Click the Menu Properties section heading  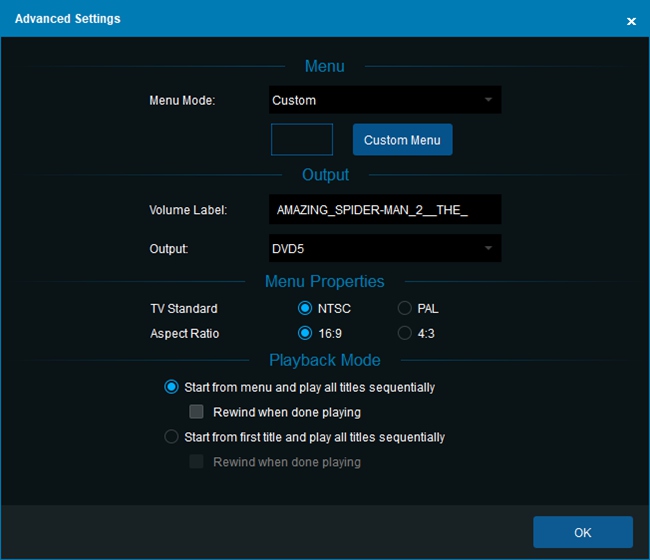(325, 281)
